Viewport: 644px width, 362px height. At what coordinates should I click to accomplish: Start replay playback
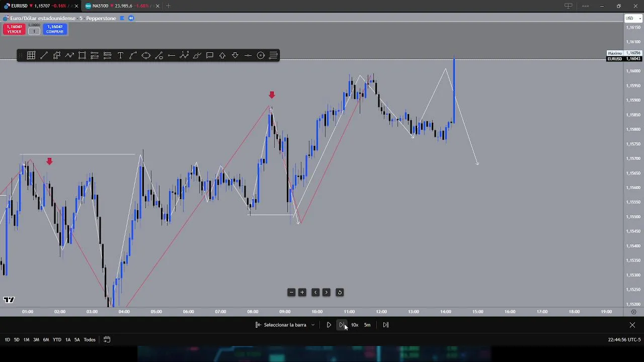coord(329,325)
